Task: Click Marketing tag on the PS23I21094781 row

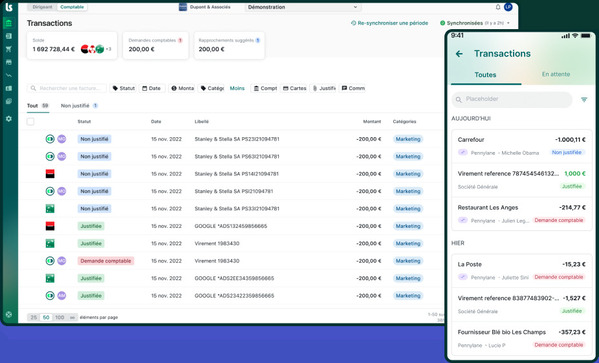Action: (x=408, y=139)
